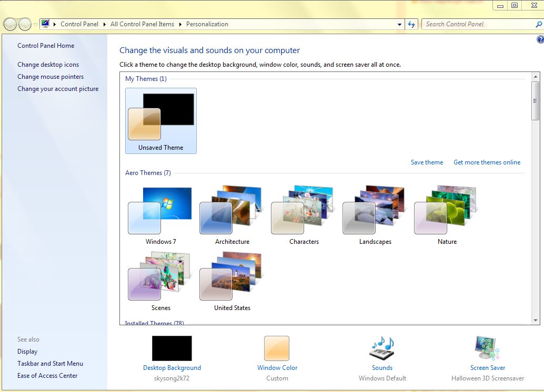Open Change desktop icons
The height and width of the screenshot is (392, 544).
coord(48,65)
